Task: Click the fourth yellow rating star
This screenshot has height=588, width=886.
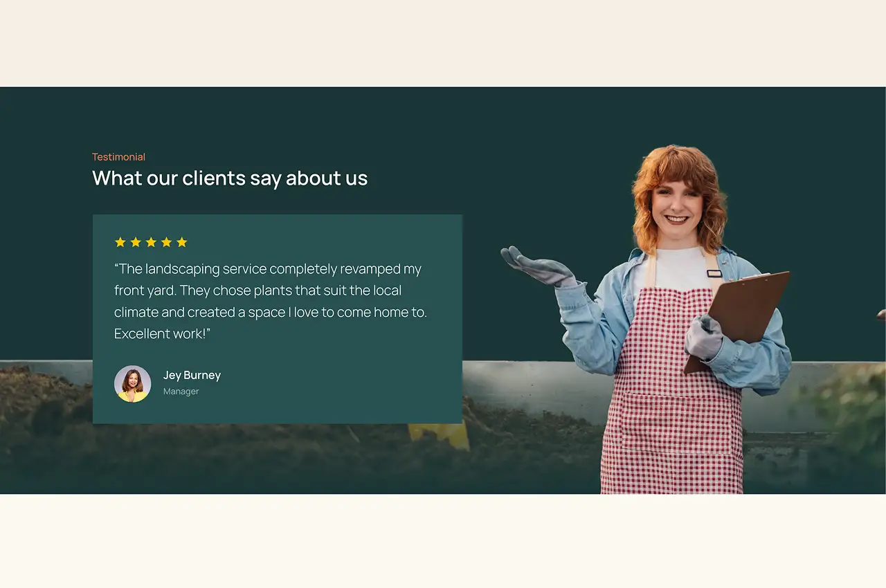Action: [x=166, y=242]
